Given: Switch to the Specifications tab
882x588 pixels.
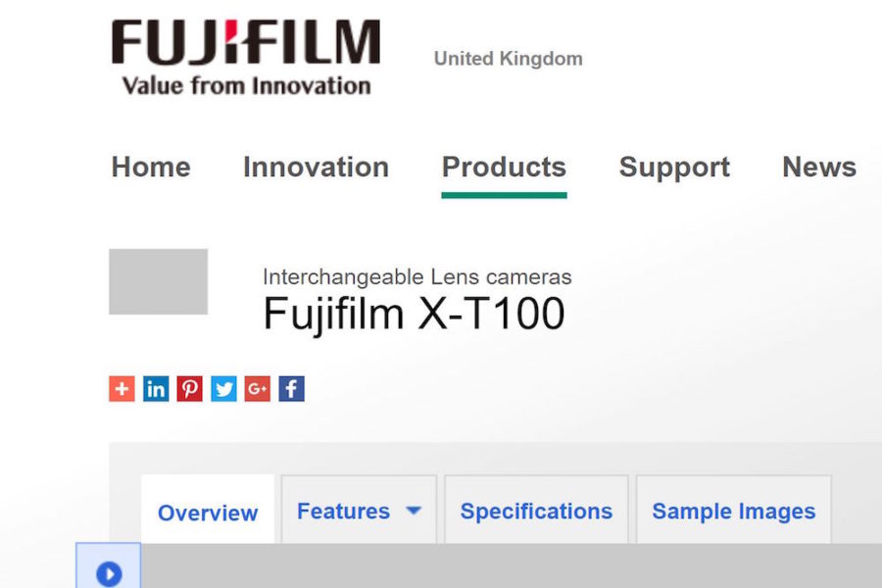Looking at the screenshot, I should click(536, 512).
